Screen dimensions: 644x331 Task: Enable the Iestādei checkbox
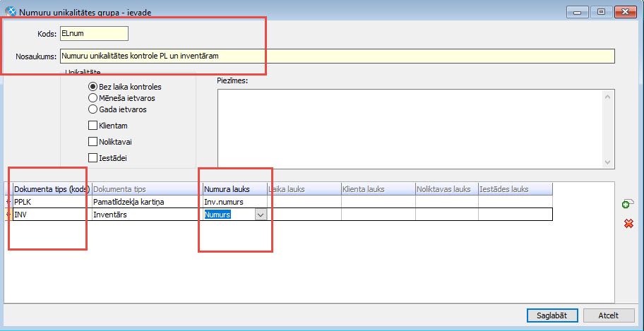point(93,157)
